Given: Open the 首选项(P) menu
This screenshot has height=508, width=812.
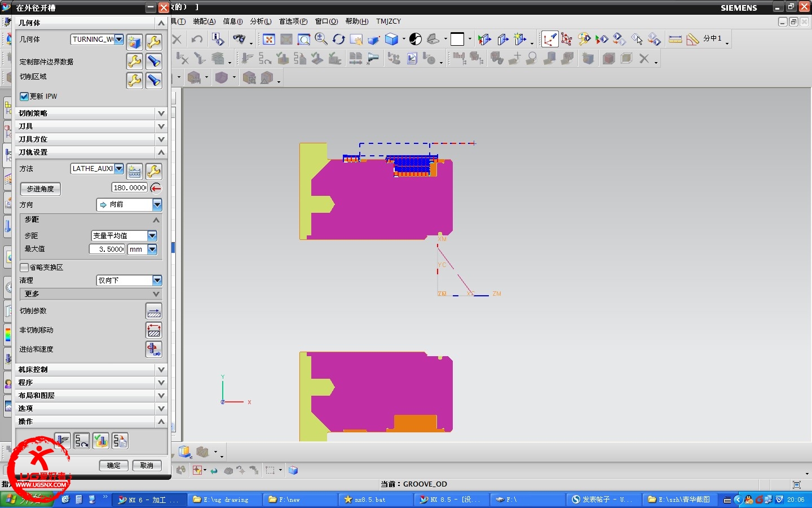Looking at the screenshot, I should point(293,21).
